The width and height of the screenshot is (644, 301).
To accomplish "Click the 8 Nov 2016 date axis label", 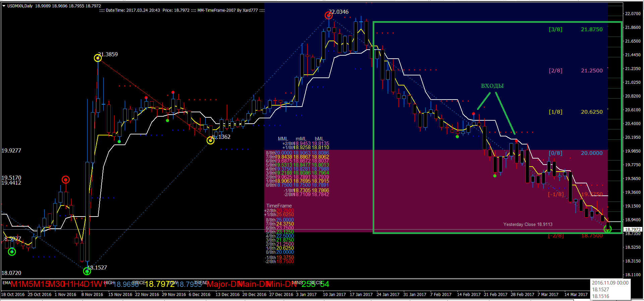I will pos(92,295).
